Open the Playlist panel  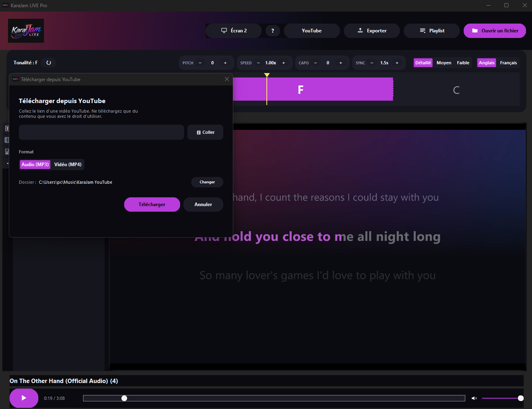(432, 31)
